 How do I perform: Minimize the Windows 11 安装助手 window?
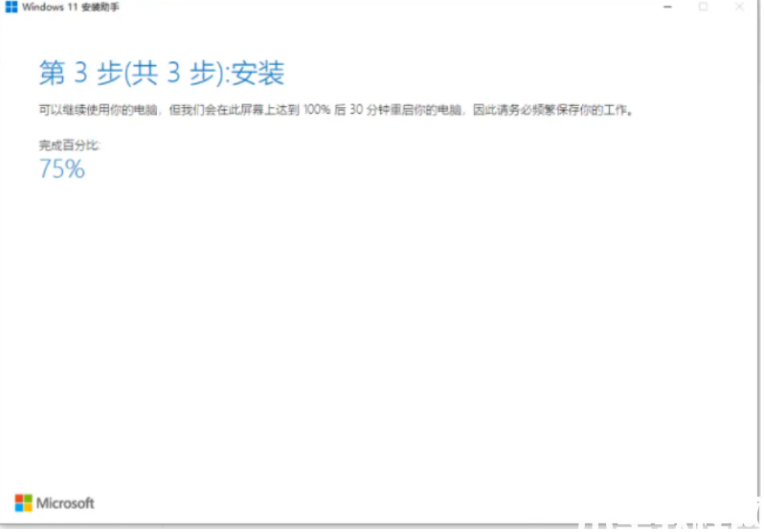tap(667, 7)
